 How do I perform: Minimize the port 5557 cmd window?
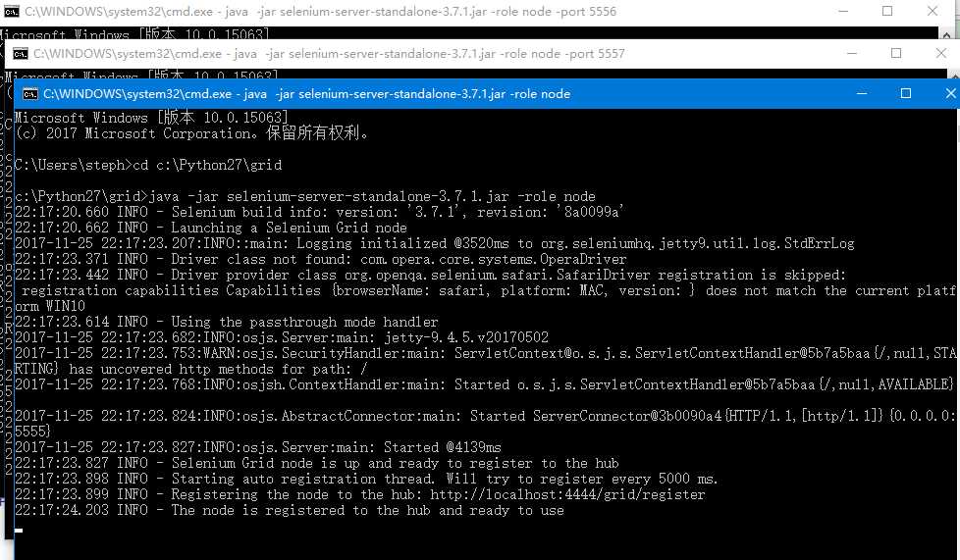(x=852, y=54)
